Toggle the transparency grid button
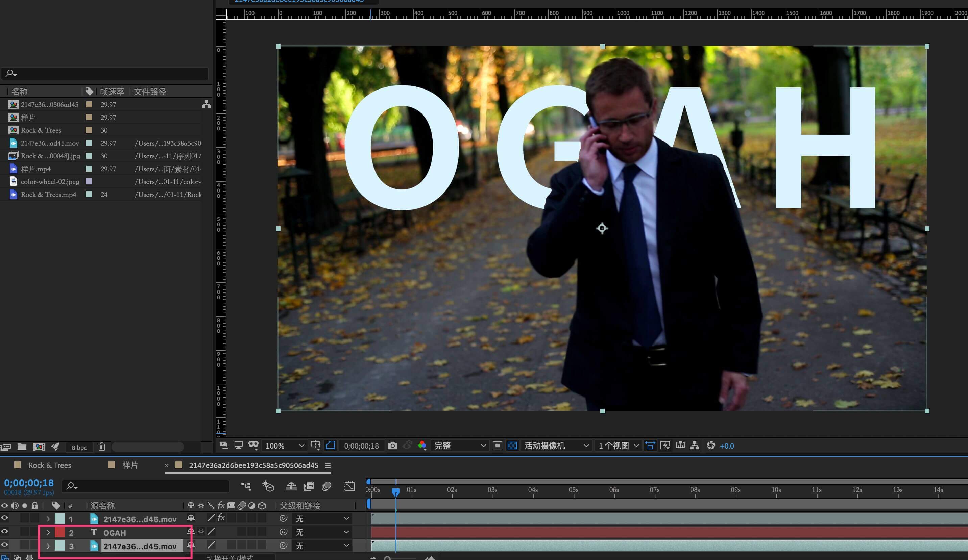The width and height of the screenshot is (968, 560). [512, 446]
